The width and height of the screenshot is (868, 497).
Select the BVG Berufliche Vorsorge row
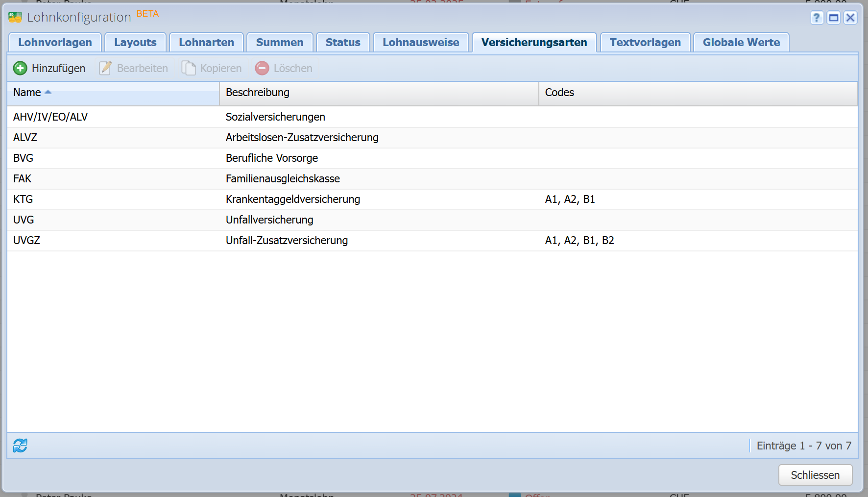click(272, 158)
